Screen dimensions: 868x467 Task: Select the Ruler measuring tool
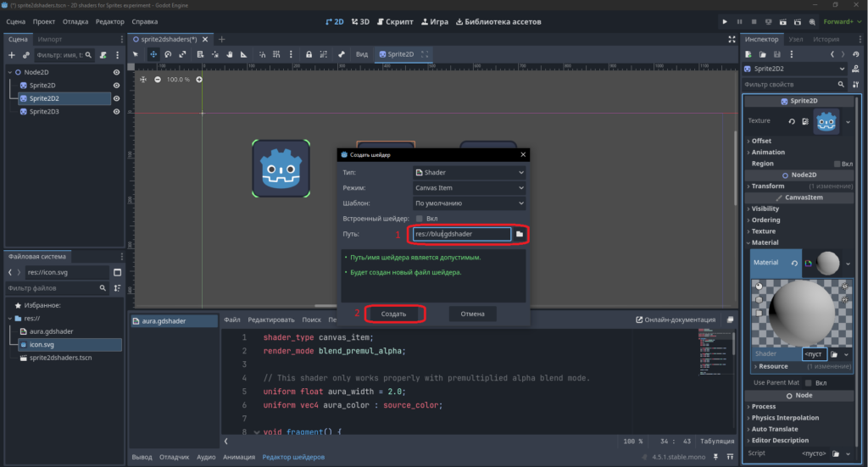click(x=243, y=54)
